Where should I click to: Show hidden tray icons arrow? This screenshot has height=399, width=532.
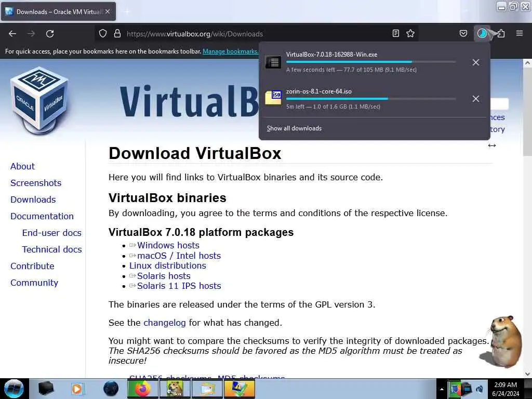tap(442, 389)
